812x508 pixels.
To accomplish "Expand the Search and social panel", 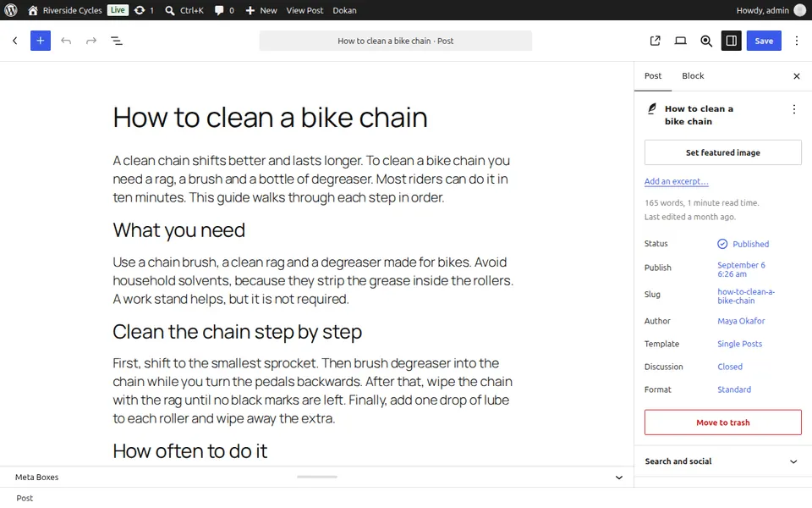I will pos(722,461).
